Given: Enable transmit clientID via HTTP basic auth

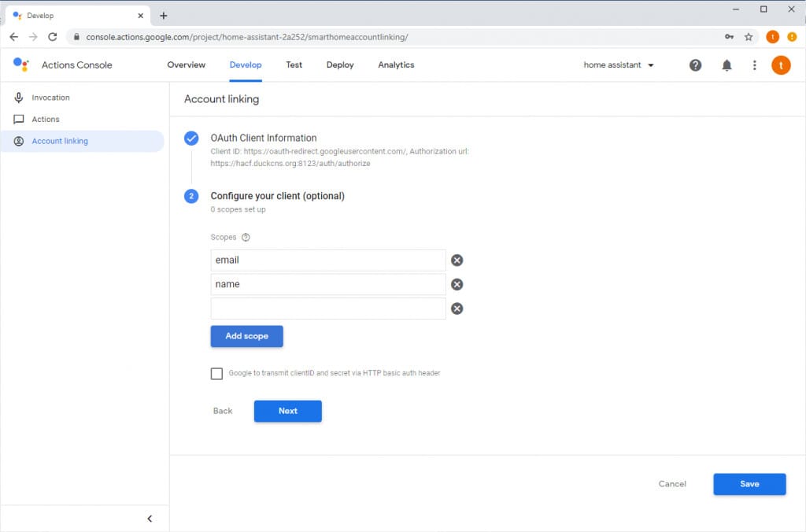Looking at the screenshot, I should (217, 374).
